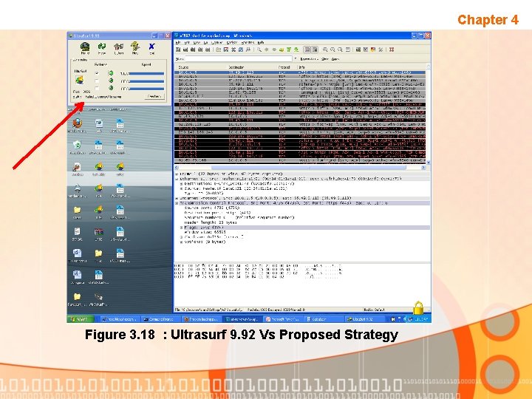Click the Coloring Rules toolbar icon
This screenshot has height=399, width=532.
coord(373,50)
